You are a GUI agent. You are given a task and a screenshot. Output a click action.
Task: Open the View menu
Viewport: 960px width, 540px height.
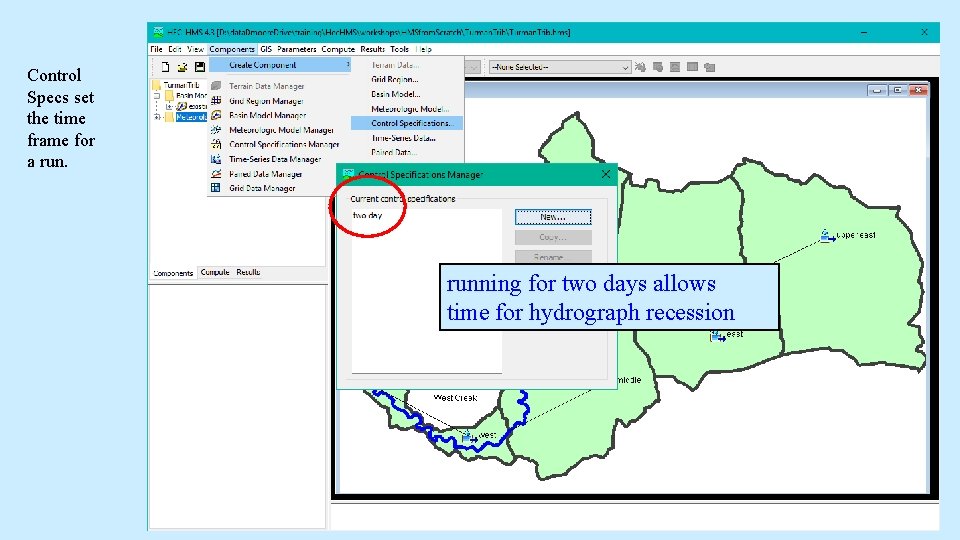(x=195, y=49)
